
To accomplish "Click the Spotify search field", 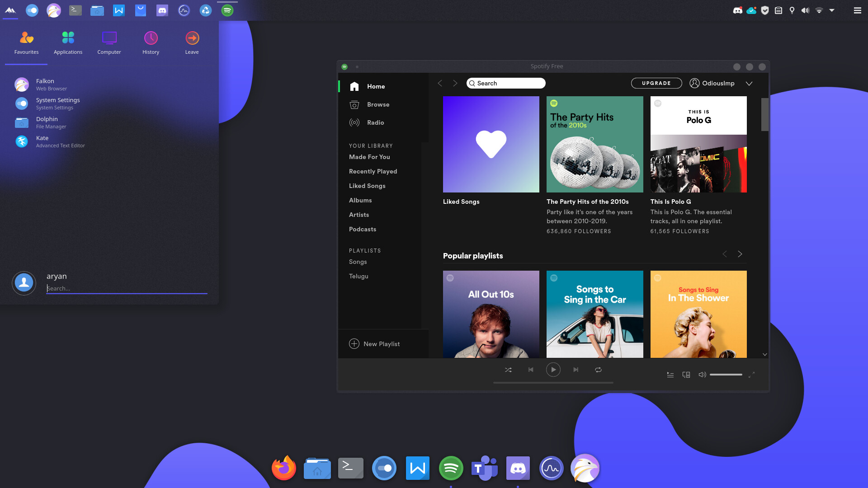I will tap(506, 83).
